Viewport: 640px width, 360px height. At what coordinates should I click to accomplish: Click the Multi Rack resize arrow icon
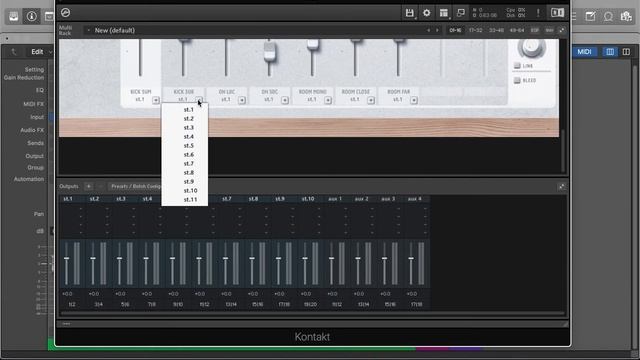coord(562,30)
